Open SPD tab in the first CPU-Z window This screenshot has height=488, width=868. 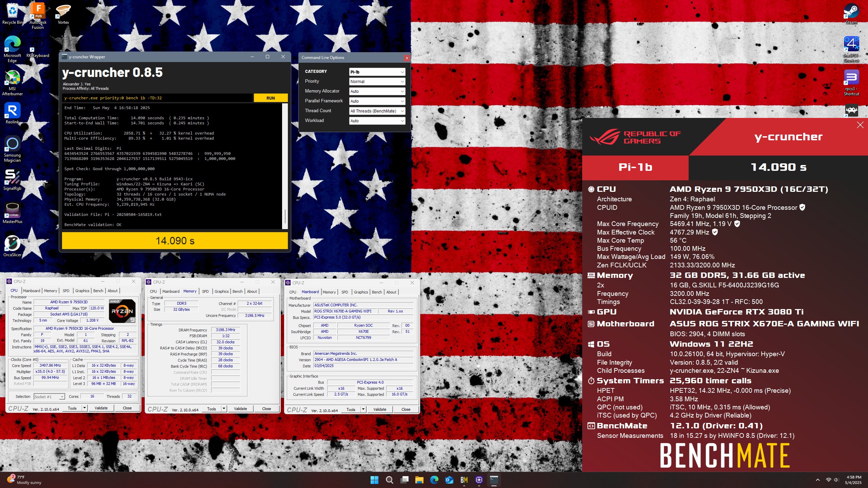pyautogui.click(x=66, y=291)
